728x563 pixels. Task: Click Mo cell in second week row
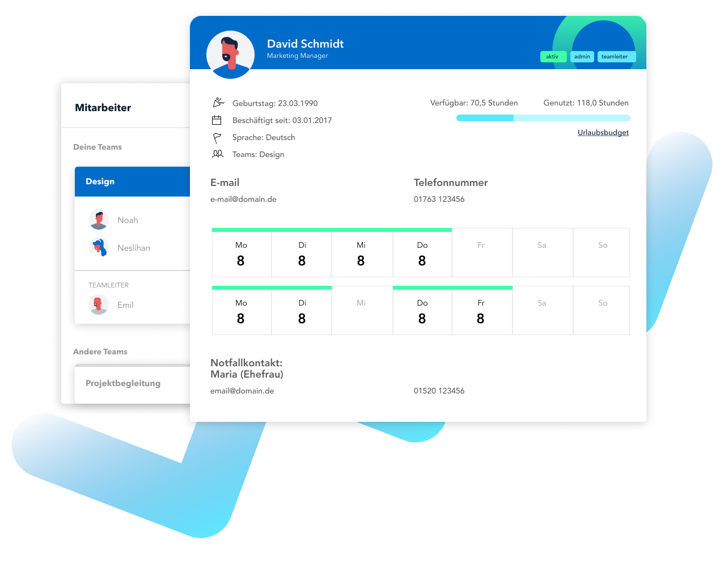pyautogui.click(x=242, y=311)
